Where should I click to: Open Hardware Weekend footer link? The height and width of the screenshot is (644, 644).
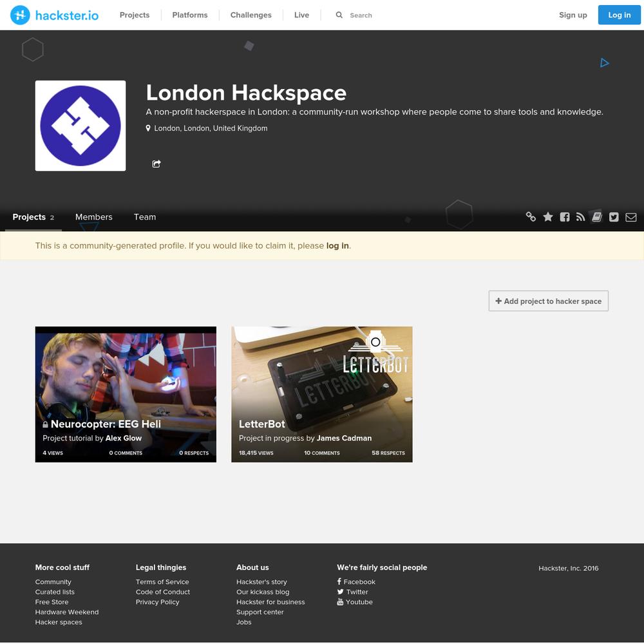click(x=67, y=612)
